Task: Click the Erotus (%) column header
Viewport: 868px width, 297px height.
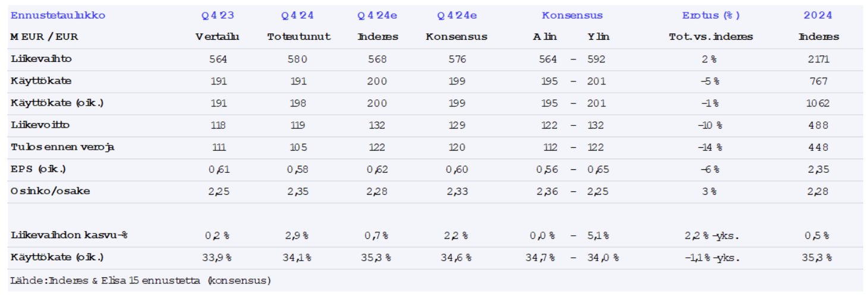Action: [x=710, y=15]
